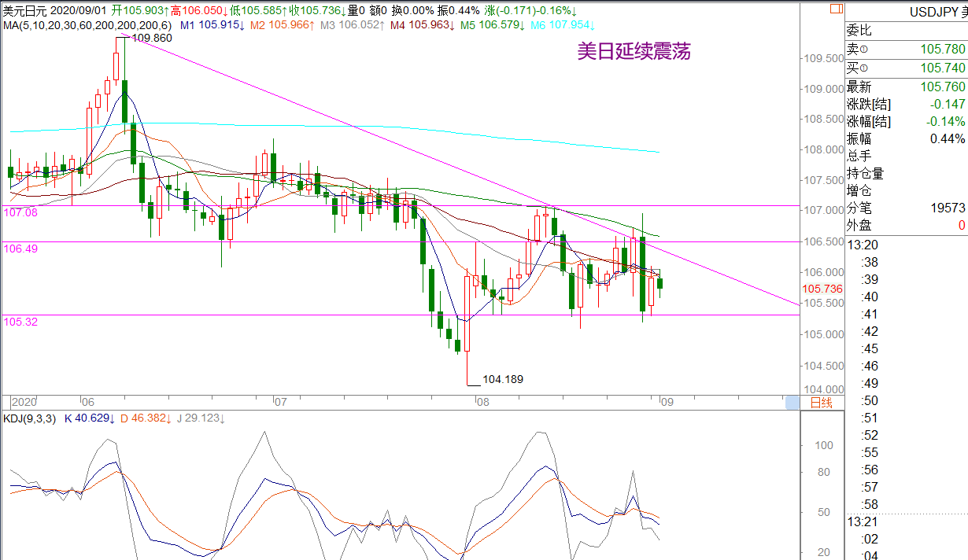Click the circled 1 beside 买
Screen dimensions: 968x560
pos(864,68)
